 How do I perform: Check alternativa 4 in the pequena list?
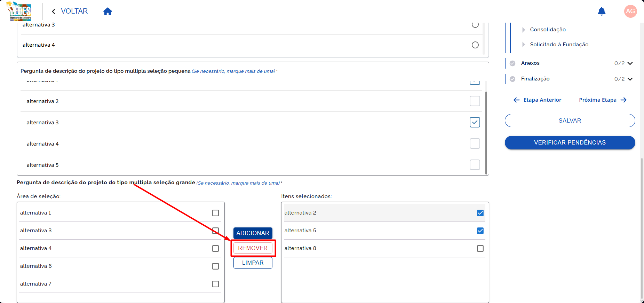point(475,143)
